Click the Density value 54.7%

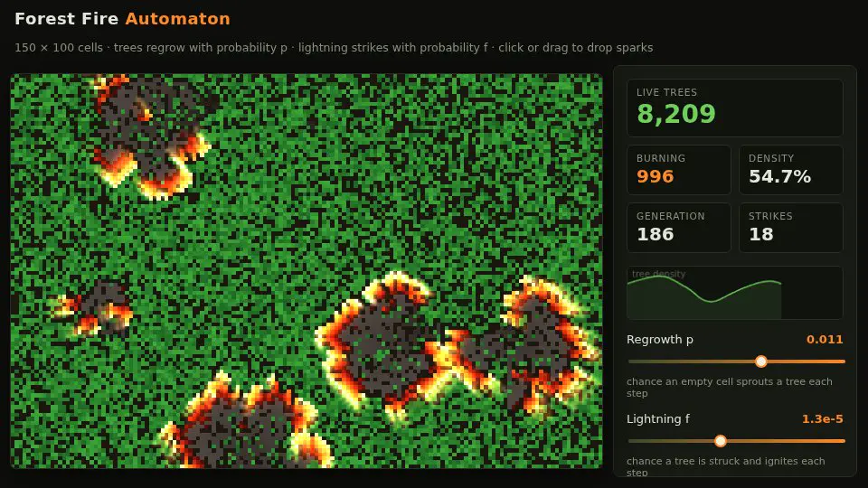779,176
